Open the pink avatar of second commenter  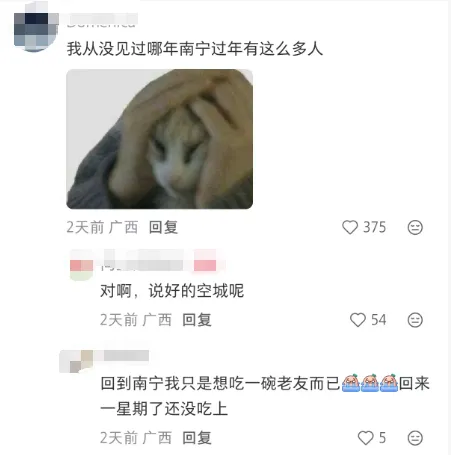coord(81,265)
